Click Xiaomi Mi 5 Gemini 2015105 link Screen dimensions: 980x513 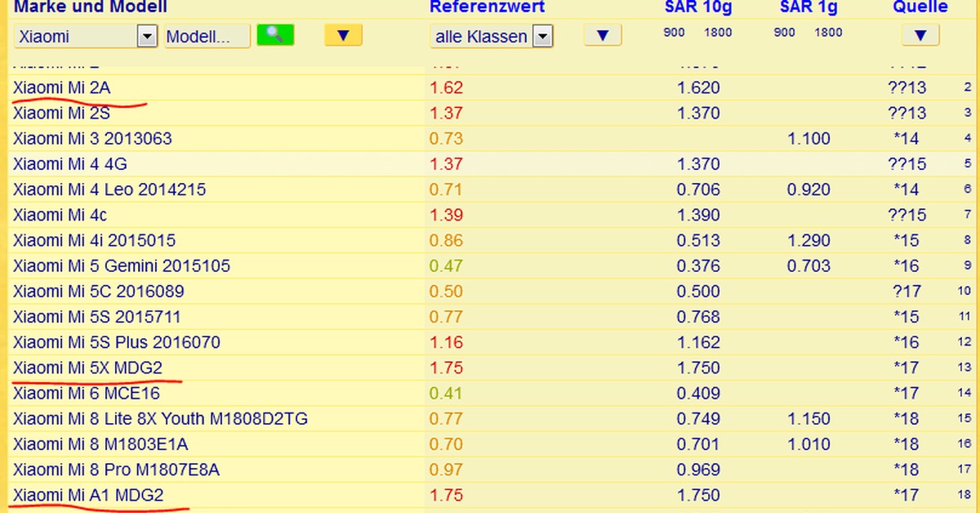click(122, 265)
